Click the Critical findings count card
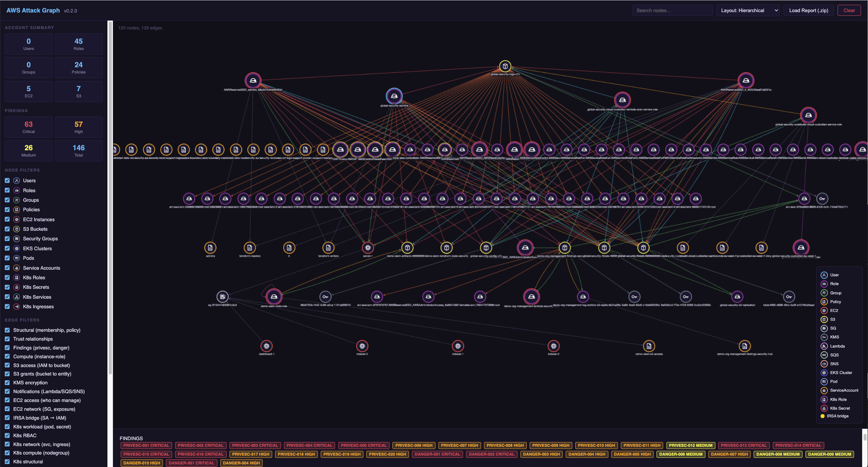The image size is (868, 467). [29, 127]
